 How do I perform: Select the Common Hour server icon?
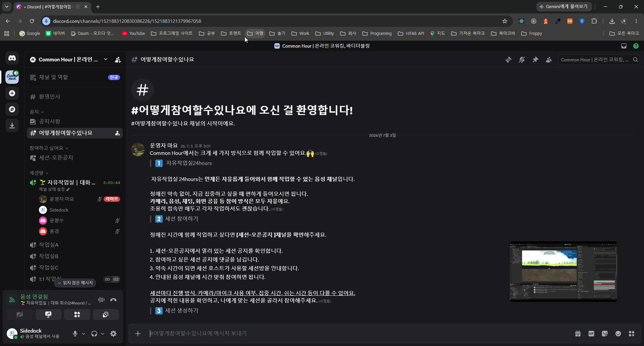pyautogui.click(x=12, y=77)
